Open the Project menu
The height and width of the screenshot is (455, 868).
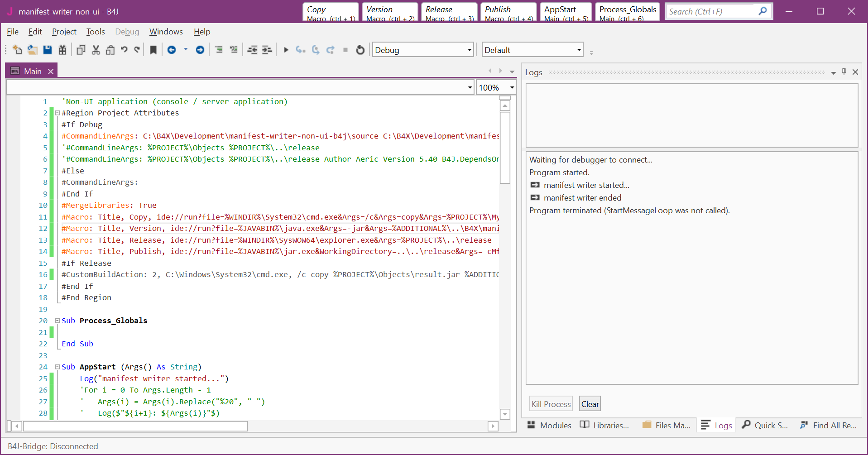(x=64, y=32)
